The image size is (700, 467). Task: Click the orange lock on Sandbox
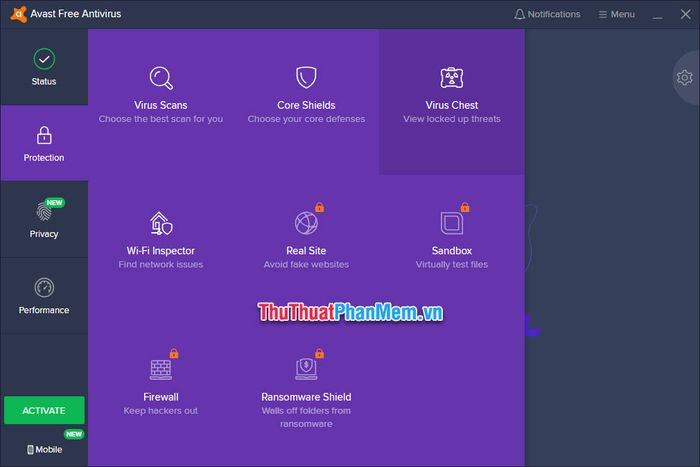coord(465,207)
